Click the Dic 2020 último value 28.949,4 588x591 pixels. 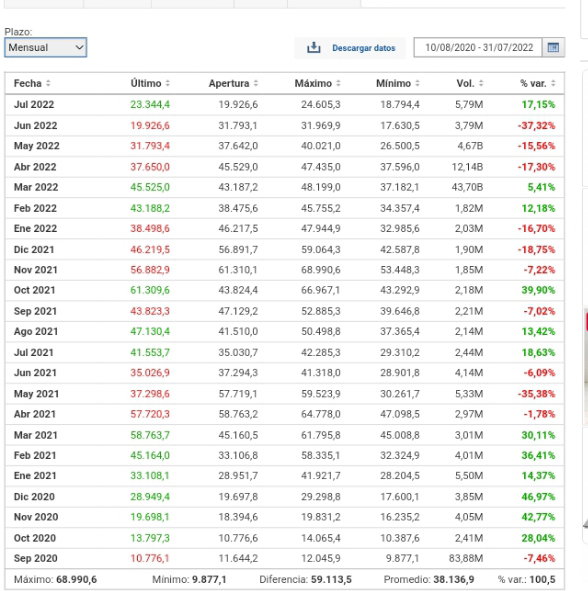(x=150, y=496)
